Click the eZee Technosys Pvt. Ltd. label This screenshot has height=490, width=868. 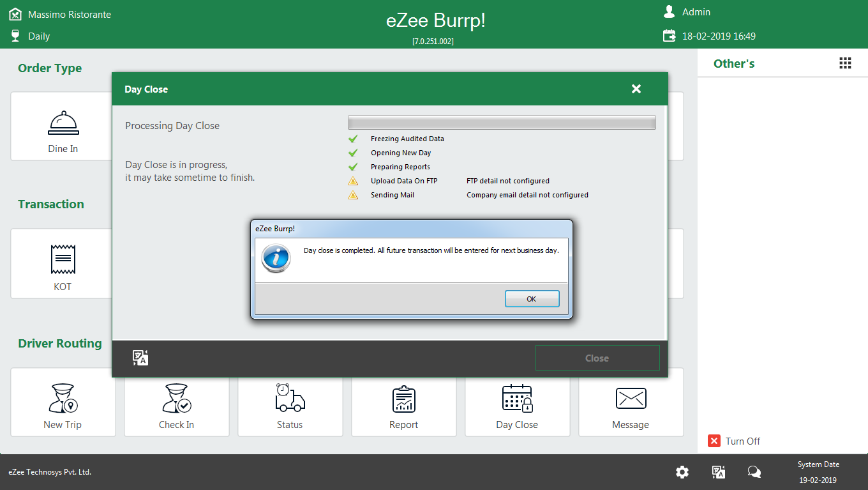[50, 472]
